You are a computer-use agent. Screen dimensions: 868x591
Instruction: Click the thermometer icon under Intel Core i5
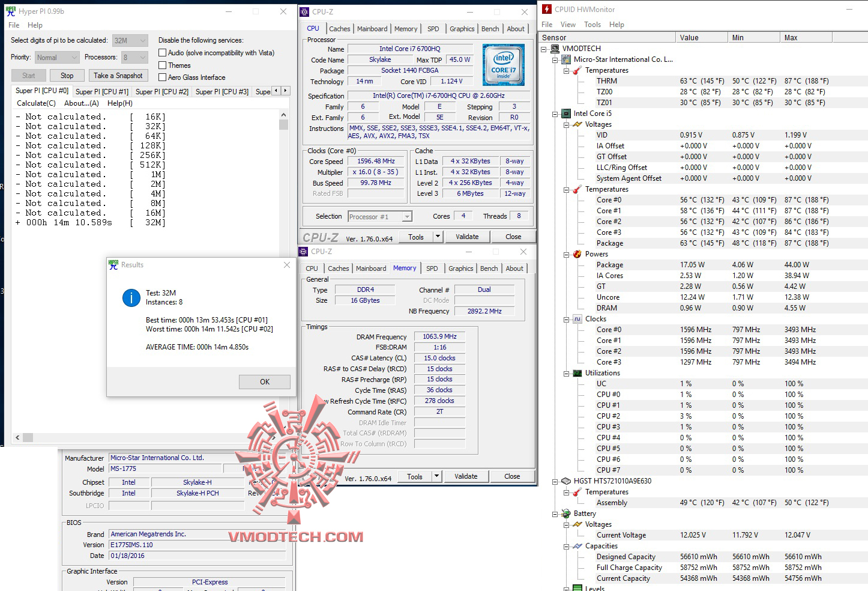tap(577, 189)
